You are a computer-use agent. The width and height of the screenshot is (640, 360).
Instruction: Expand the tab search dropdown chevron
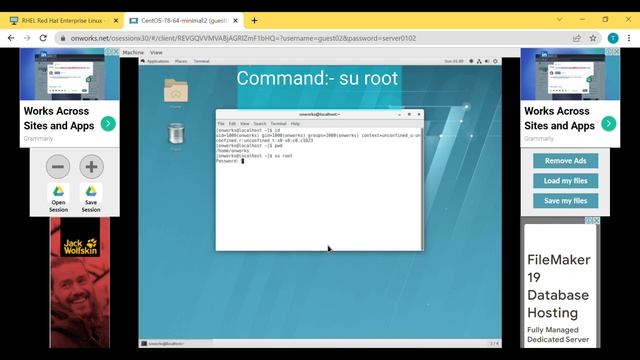[x=560, y=19]
